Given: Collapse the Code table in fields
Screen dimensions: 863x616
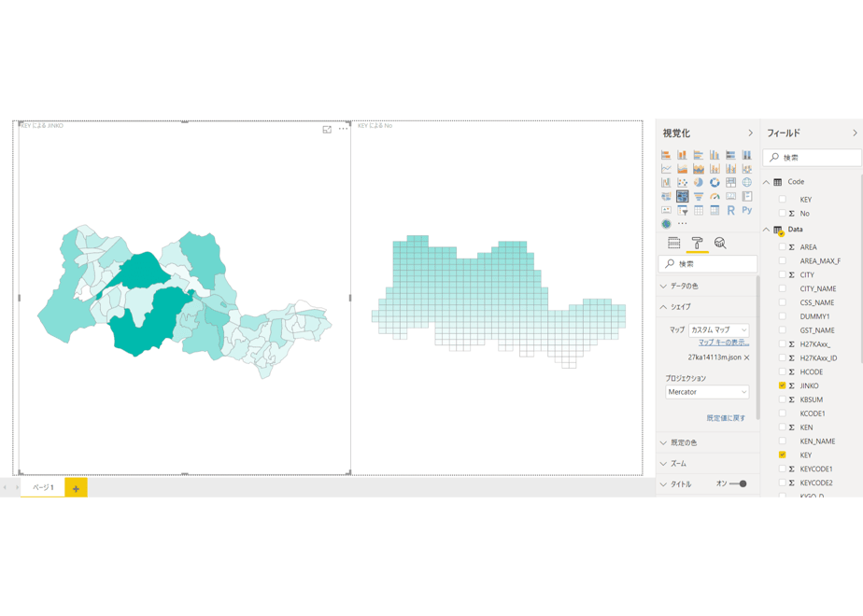Looking at the screenshot, I should [766, 182].
